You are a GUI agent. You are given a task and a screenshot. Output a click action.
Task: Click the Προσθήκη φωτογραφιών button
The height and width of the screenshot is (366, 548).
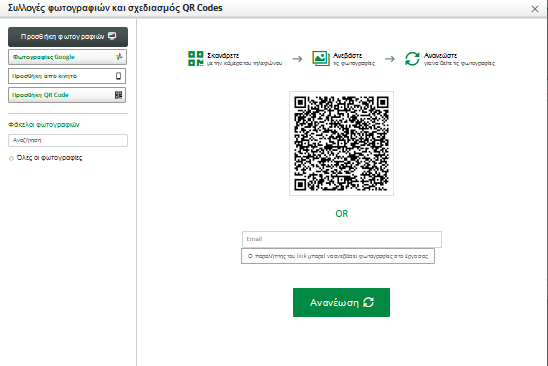coord(68,37)
